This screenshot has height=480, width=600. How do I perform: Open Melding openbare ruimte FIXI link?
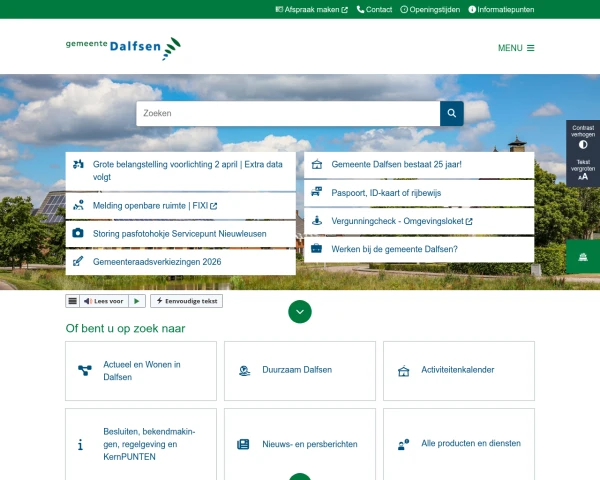[181, 206]
